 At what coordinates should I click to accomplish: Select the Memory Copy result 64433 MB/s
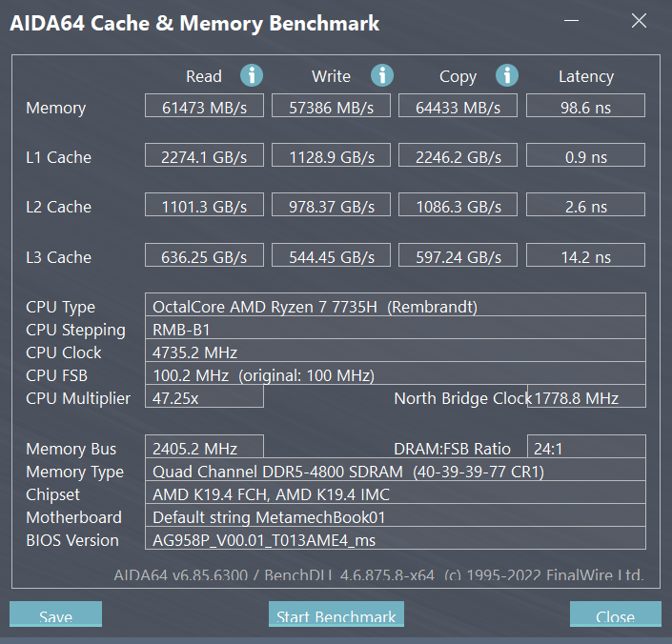point(458,108)
